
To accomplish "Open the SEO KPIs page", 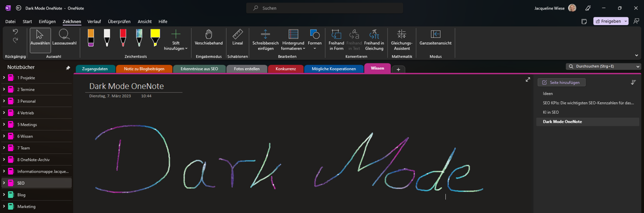I will (588, 103).
